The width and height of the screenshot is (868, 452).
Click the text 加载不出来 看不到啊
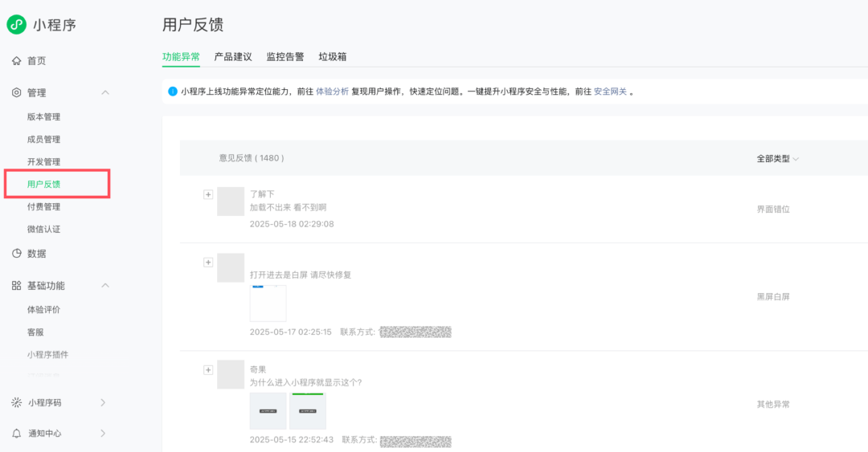click(288, 207)
